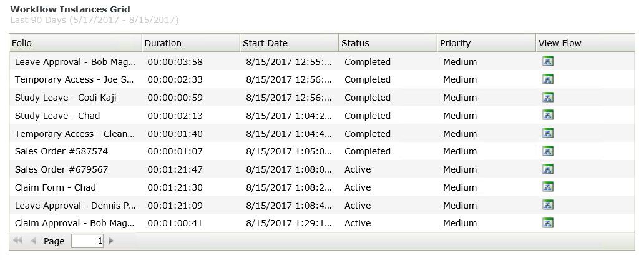The height and width of the screenshot is (260, 644).
Task: Click View Flow icon for Temporary Access - Joe
Action: coord(548,79)
